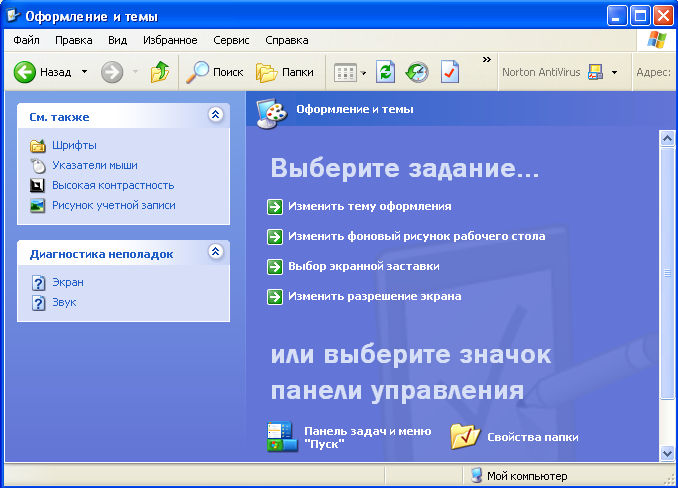Click the Мой компьютер status bar icon

477,475
